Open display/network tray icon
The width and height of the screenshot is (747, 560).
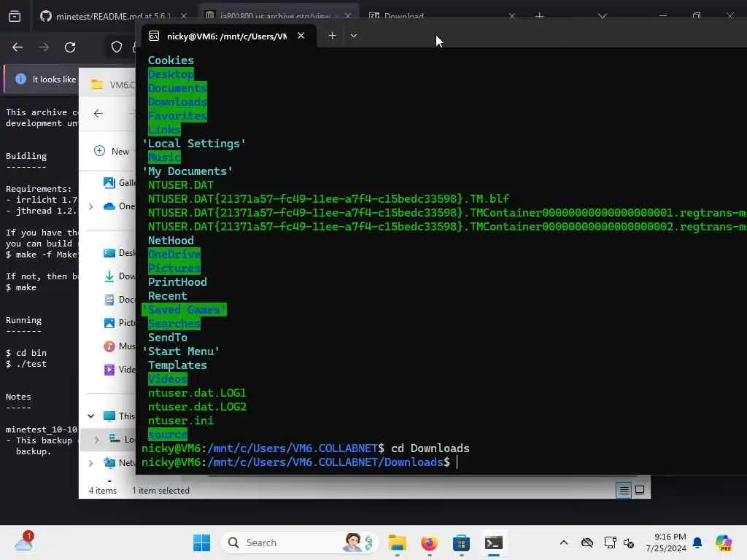(x=610, y=542)
